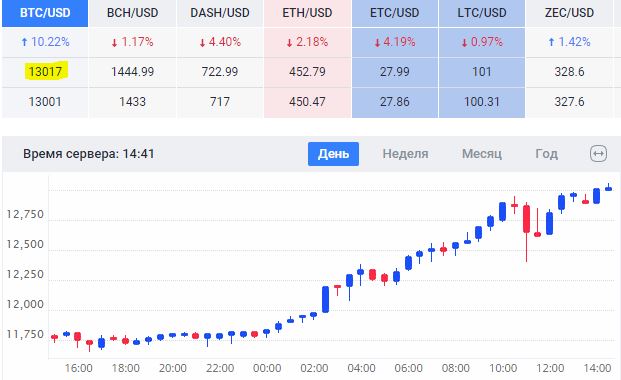Click the ETC price 27.99
The width and height of the screenshot is (621, 380).
click(394, 72)
